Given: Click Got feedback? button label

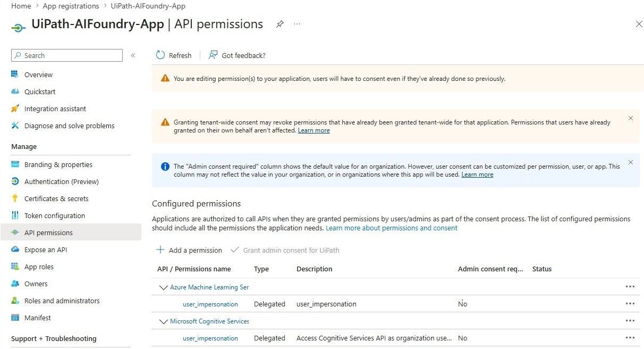Looking at the screenshot, I should pos(243,55).
